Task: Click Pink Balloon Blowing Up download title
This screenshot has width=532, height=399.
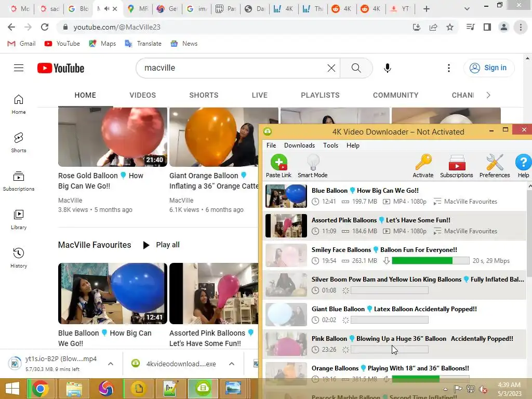Action: (412, 339)
